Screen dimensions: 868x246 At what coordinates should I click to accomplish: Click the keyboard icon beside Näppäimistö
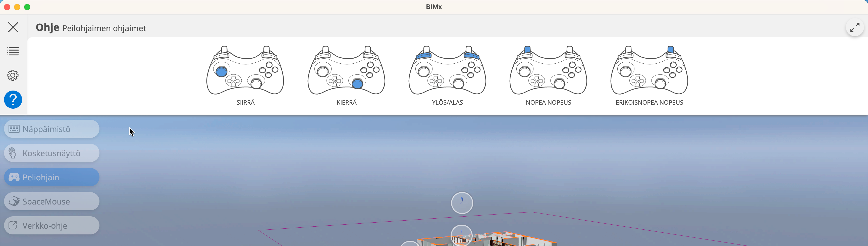[14, 129]
